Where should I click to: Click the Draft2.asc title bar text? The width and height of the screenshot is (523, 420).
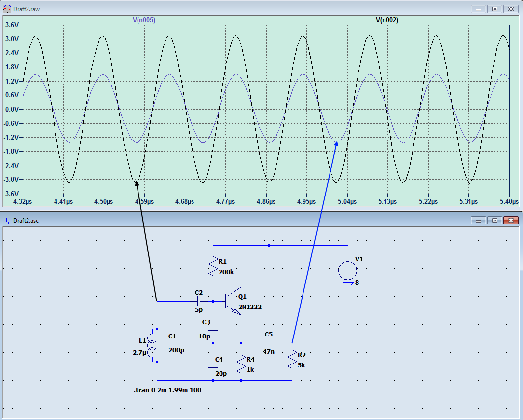26,221
